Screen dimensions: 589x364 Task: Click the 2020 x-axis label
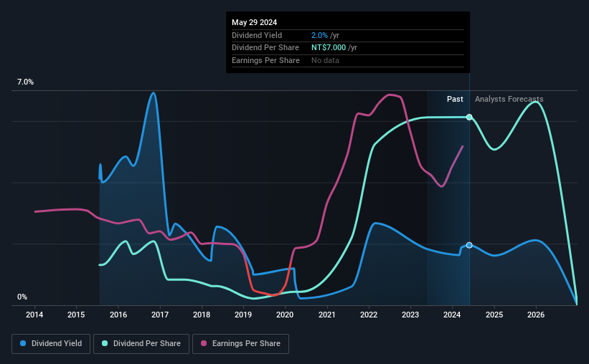coord(285,315)
